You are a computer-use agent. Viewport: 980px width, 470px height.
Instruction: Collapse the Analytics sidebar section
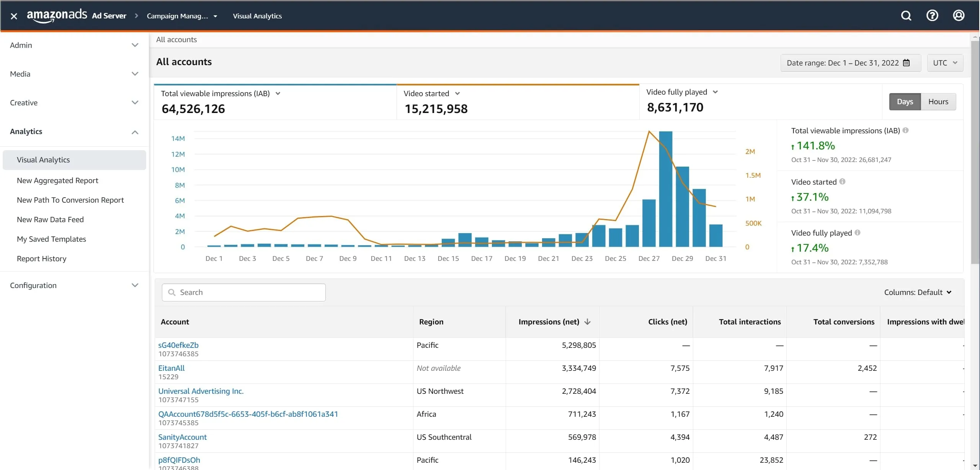(135, 132)
